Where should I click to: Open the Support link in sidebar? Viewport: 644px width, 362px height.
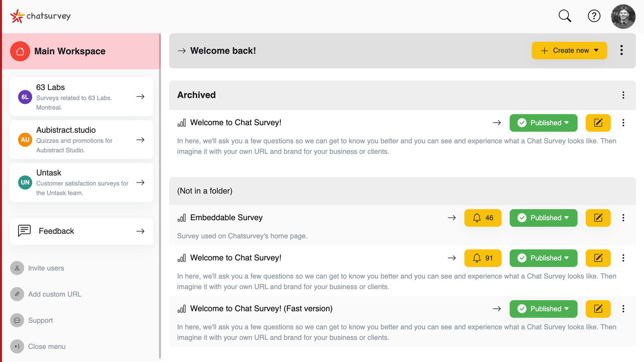tap(40, 320)
